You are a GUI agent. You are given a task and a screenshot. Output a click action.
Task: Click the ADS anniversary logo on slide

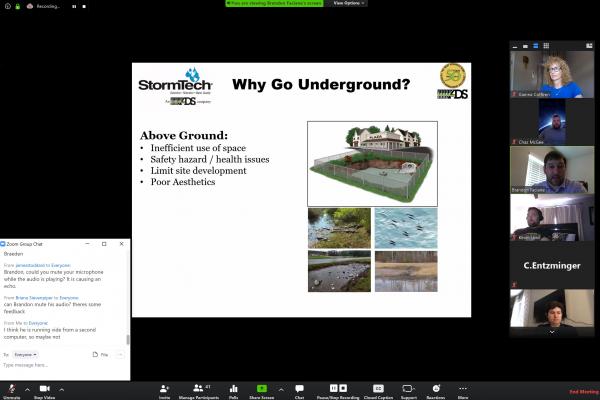click(453, 81)
